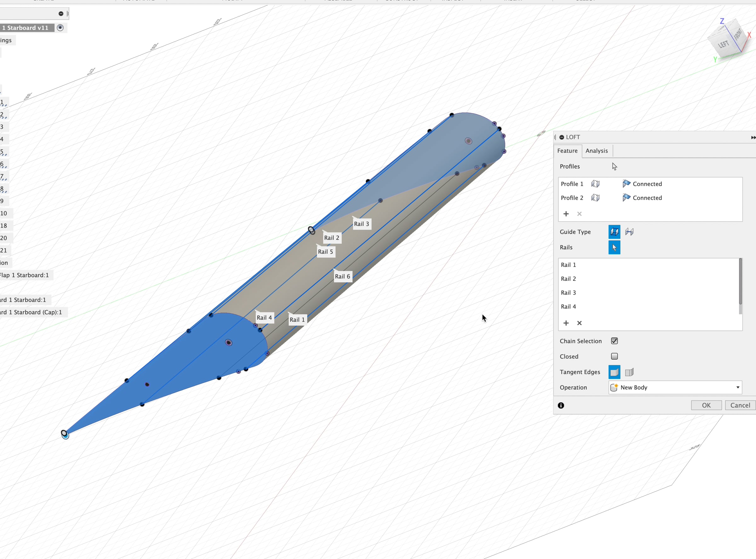
Task: Choose Keep tangent edges icon
Action: (x=629, y=372)
